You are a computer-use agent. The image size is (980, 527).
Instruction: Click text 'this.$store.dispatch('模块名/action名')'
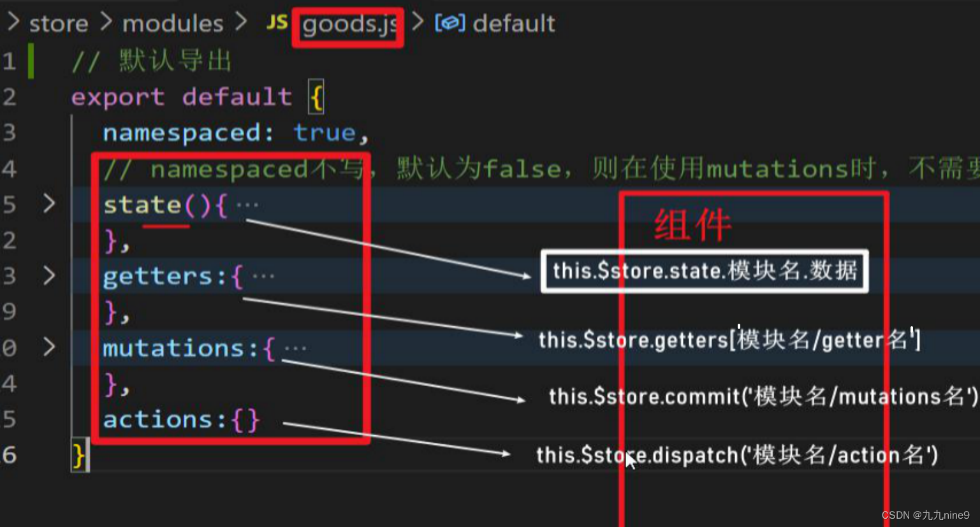click(737, 455)
